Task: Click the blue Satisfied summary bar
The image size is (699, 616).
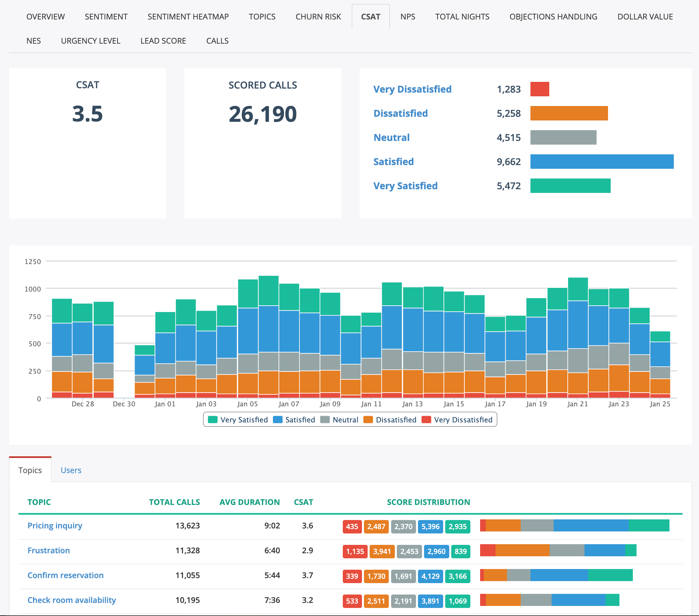Action: [602, 162]
